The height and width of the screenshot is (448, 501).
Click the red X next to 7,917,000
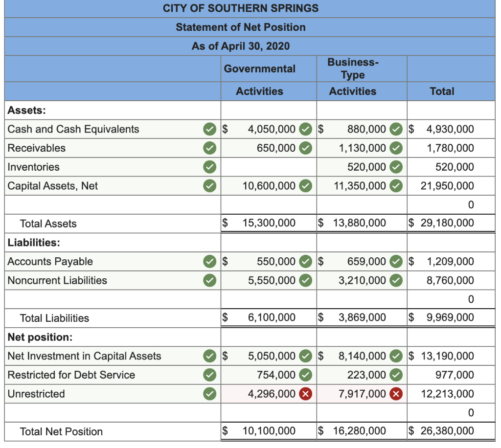(x=396, y=394)
